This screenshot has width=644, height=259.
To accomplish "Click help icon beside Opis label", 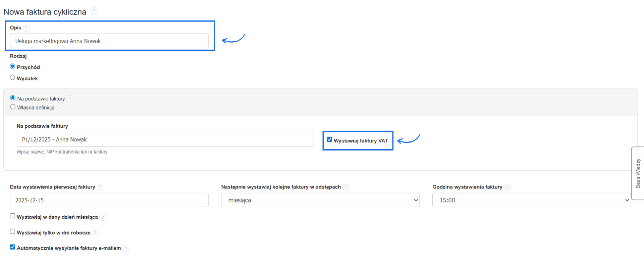I will (26, 28).
